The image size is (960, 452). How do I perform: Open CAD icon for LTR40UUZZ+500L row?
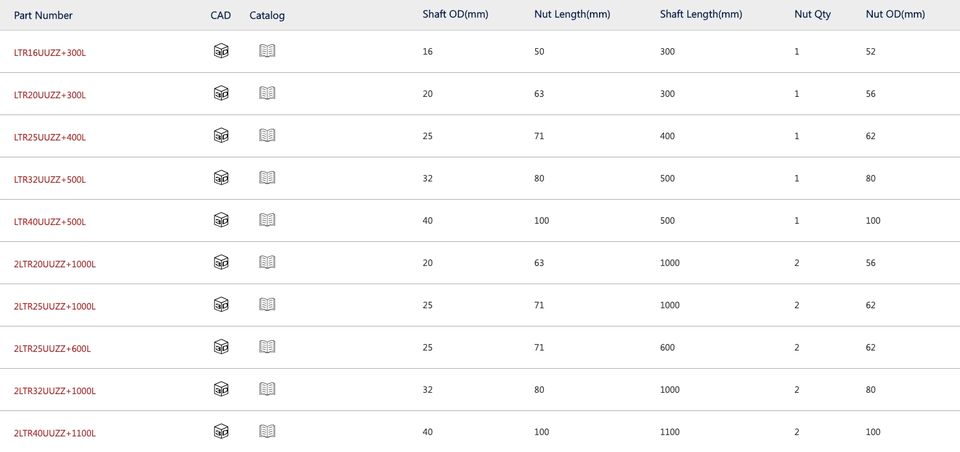(221, 220)
